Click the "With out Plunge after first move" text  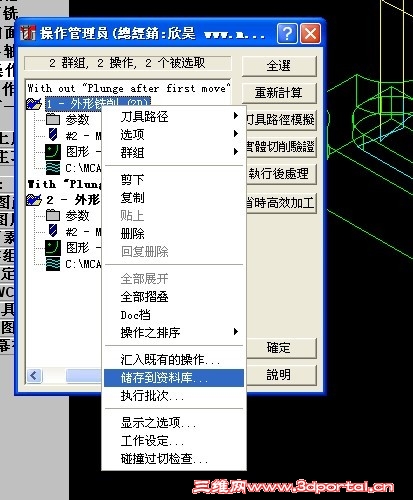129,88
